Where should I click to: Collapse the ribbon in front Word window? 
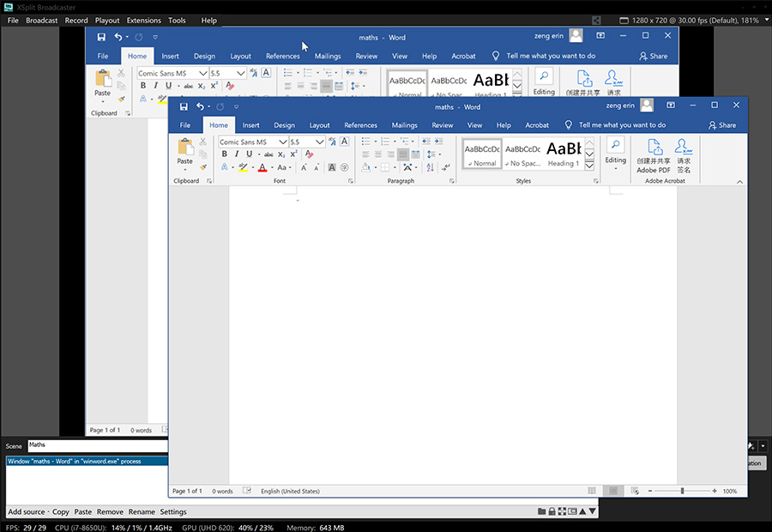point(739,182)
